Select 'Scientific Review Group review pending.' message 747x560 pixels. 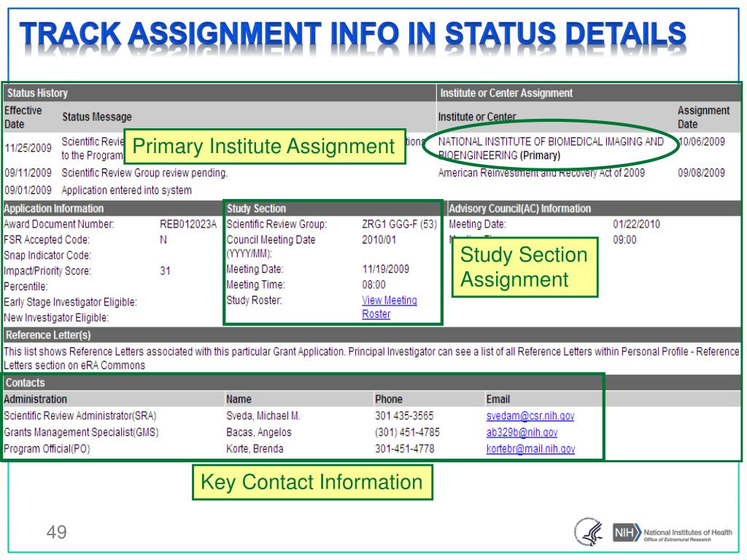point(144,172)
